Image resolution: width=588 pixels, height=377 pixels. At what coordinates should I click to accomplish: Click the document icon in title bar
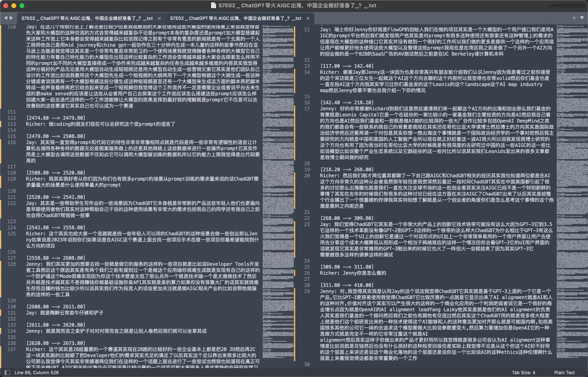pos(214,5)
